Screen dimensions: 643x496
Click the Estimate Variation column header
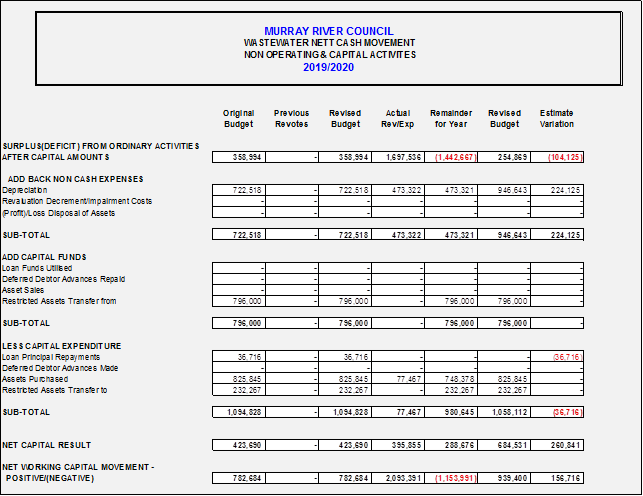(x=557, y=118)
